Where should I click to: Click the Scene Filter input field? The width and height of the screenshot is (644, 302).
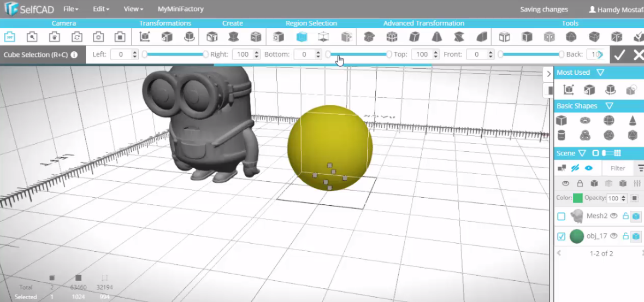618,168
